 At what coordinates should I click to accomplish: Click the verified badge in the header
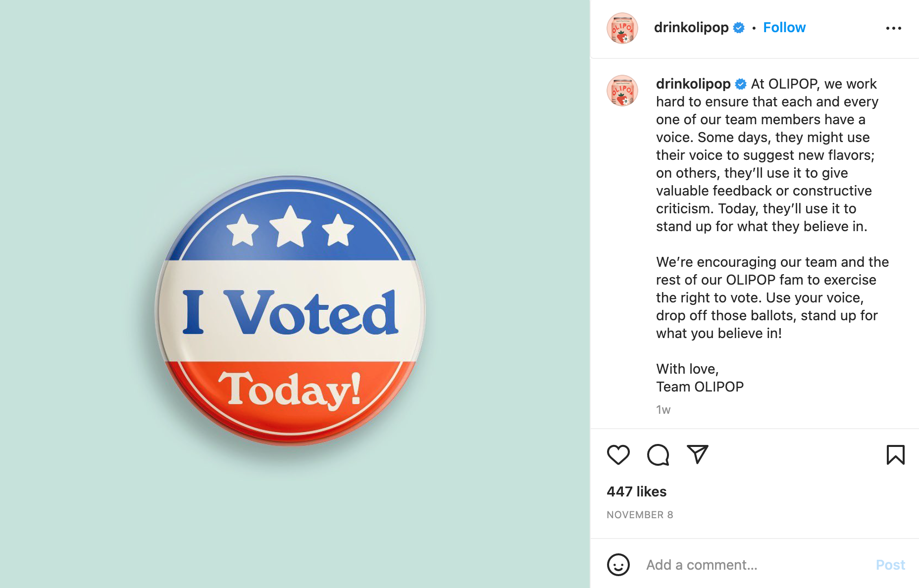pos(739,28)
